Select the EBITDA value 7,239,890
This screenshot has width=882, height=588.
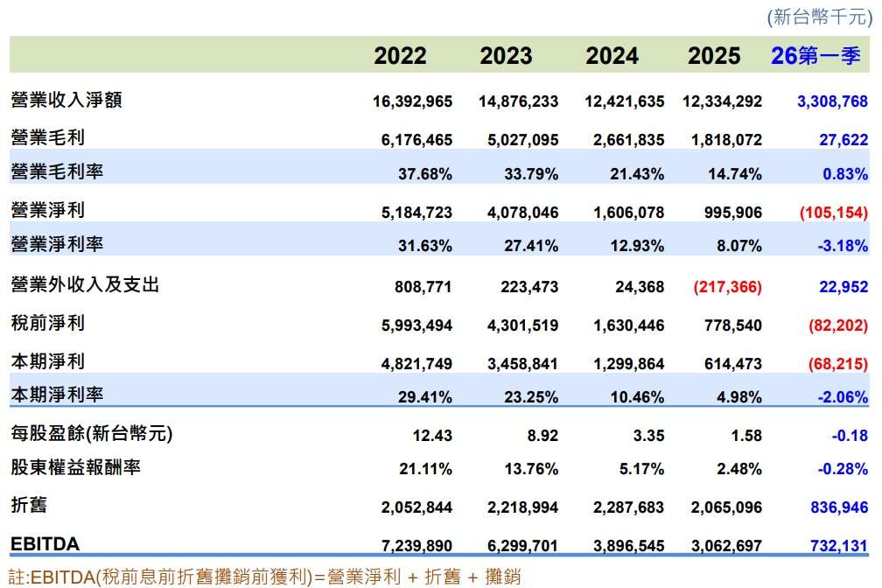[416, 546]
